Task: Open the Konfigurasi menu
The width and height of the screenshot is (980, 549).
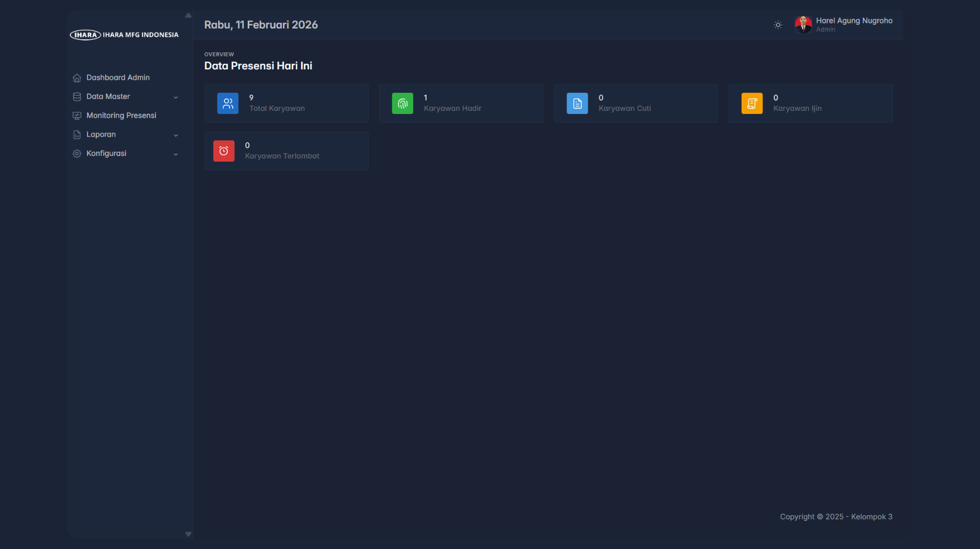Action: [125, 154]
